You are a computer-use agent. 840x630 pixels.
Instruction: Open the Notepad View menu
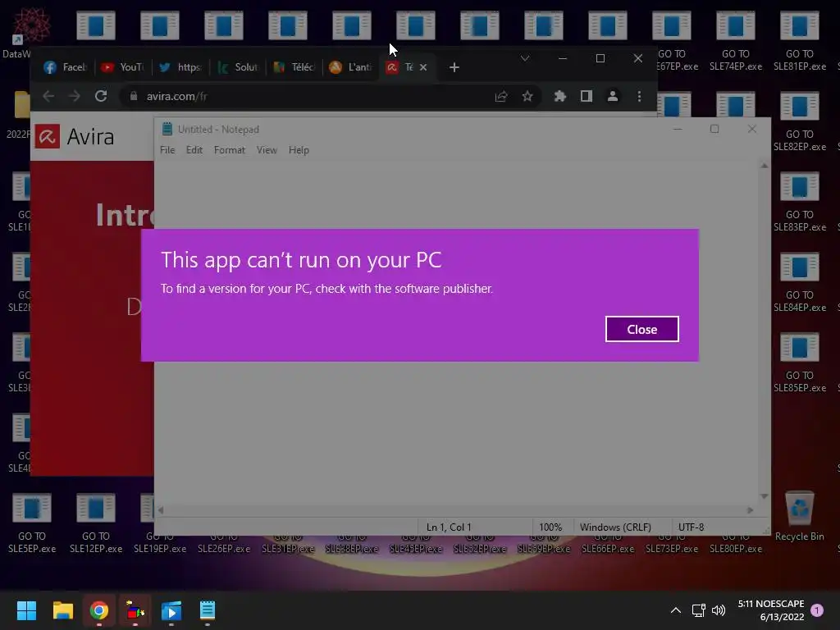tap(267, 150)
